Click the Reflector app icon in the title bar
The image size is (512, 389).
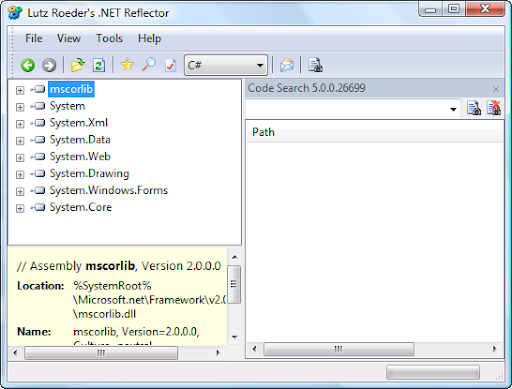click(15, 13)
